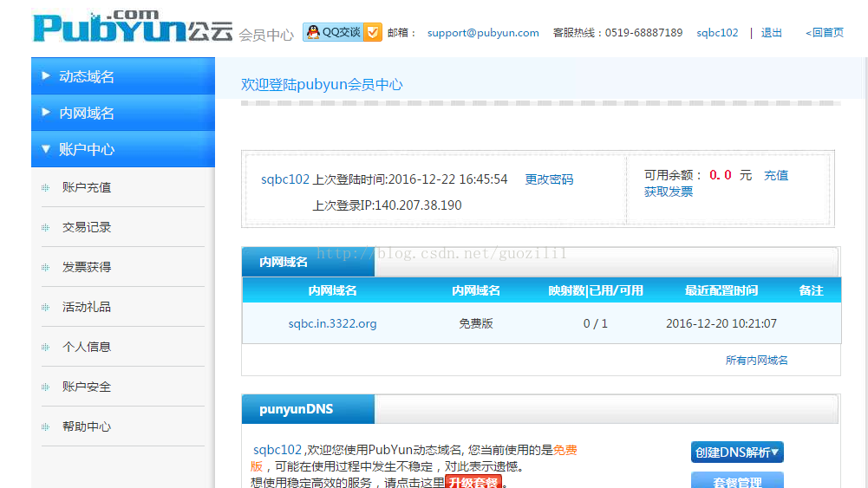This screenshot has width=868, height=488.
Task: Open sqbc.in.3322.org domain link
Action: pos(332,323)
